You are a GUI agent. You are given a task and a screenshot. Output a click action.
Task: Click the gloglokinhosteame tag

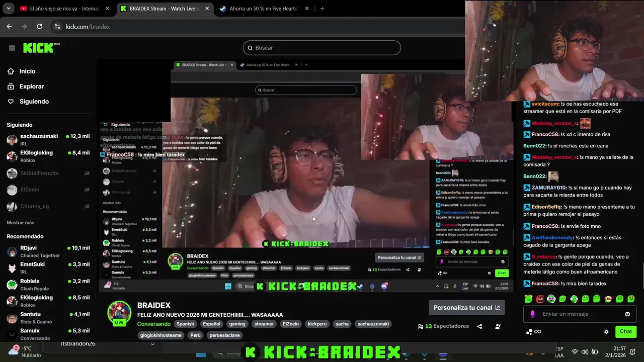point(161,335)
